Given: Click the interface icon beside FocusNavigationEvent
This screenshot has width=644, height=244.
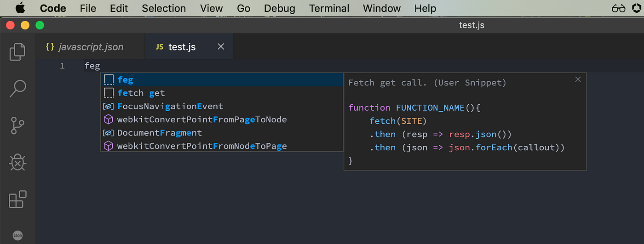Looking at the screenshot, I should (x=109, y=107).
